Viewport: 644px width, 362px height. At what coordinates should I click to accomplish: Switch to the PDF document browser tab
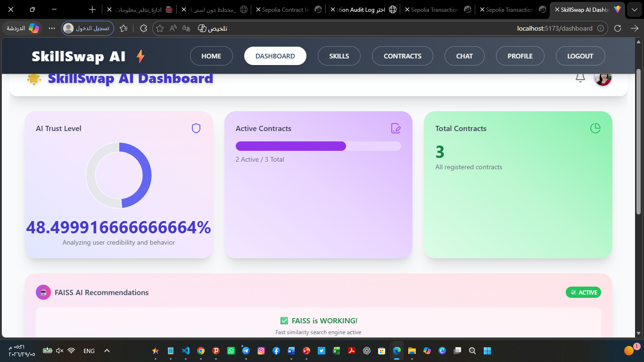point(139,9)
